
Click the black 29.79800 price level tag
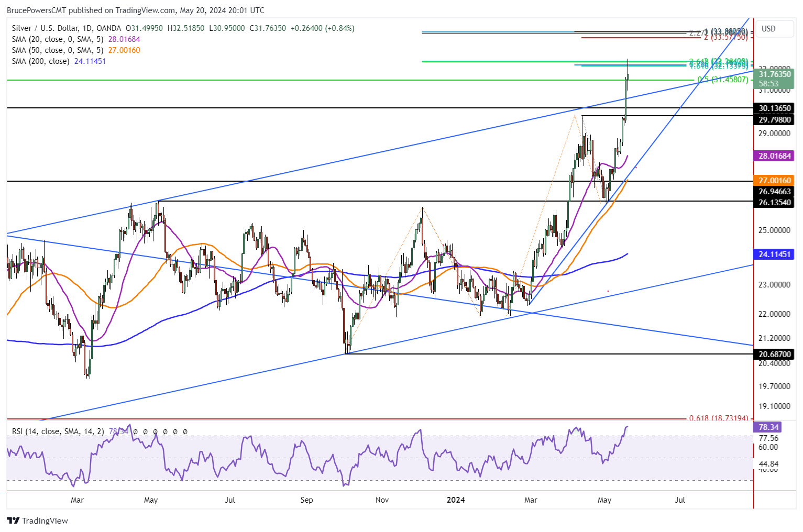(774, 120)
